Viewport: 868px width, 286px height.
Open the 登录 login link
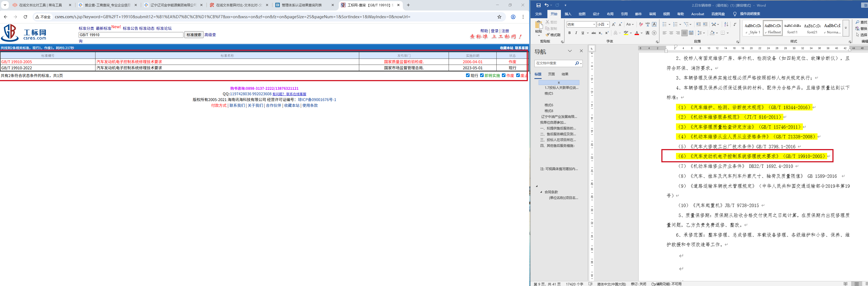494,31
